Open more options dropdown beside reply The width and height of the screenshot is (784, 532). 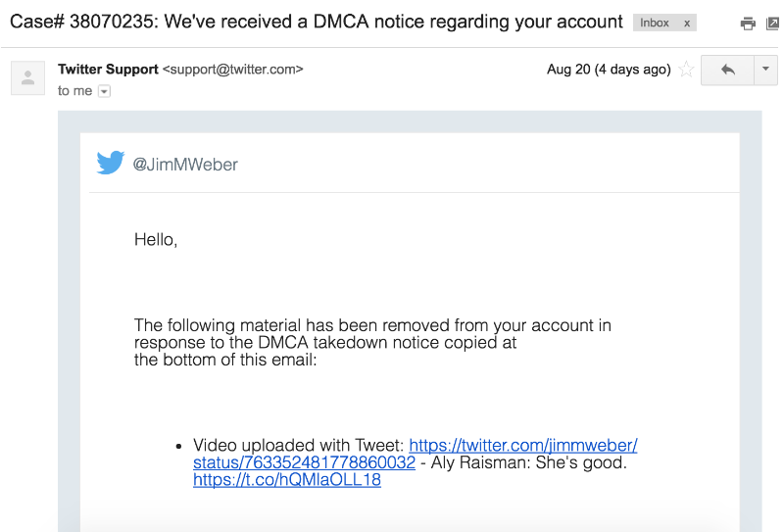tap(765, 70)
